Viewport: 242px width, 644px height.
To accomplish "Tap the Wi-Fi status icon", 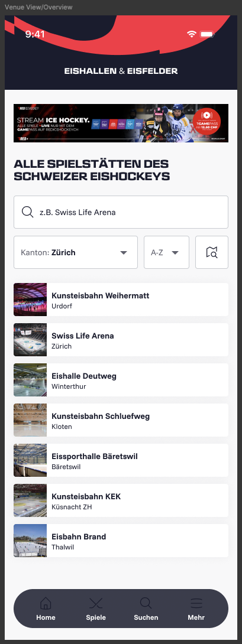I will point(191,34).
